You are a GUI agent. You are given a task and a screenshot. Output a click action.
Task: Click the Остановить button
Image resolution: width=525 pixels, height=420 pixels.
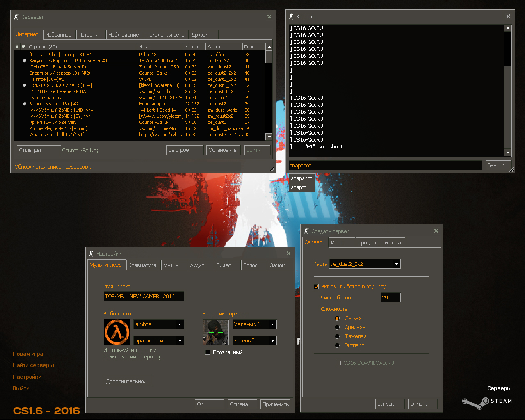coord(223,150)
